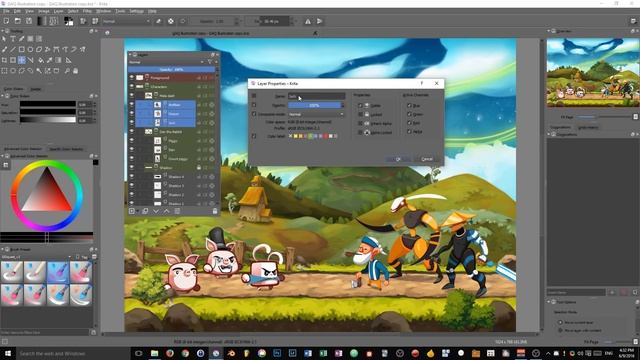Open Composite mode dropdown in dialog
The image size is (640, 360).
(316, 114)
